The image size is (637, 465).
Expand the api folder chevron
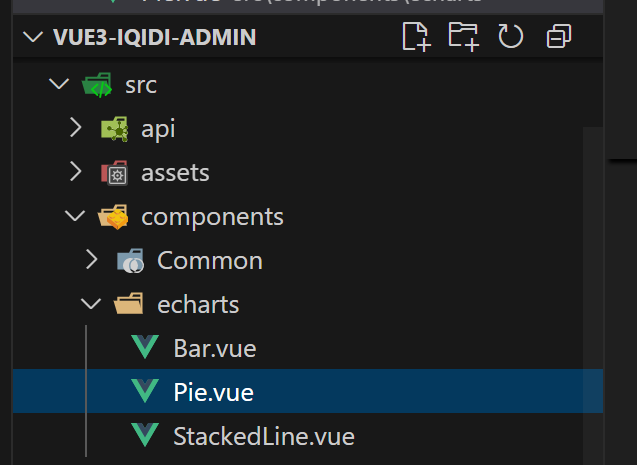pyautogui.click(x=75, y=129)
